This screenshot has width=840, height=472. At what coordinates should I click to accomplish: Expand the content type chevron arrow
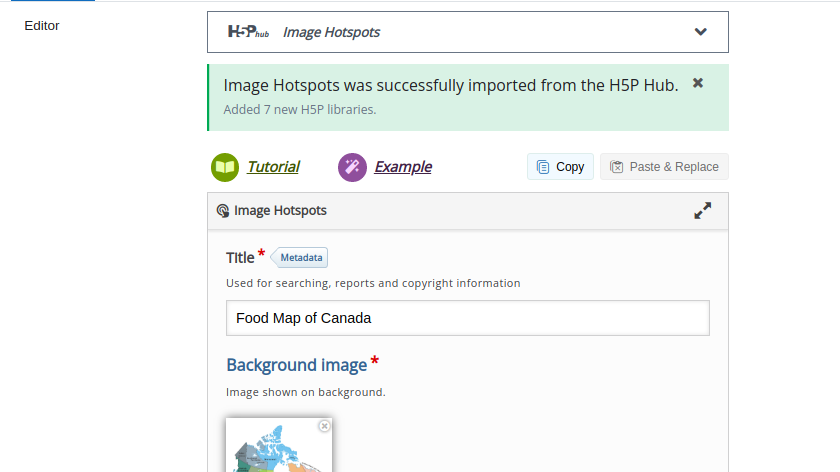(x=700, y=32)
